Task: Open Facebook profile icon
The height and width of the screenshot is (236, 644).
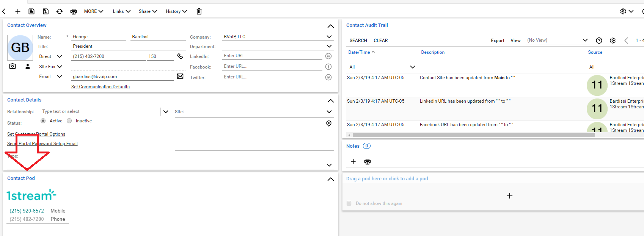Action: pyautogui.click(x=328, y=67)
